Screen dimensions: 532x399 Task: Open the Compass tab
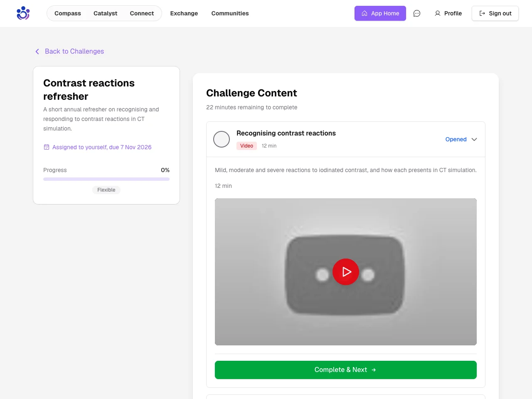[x=68, y=13]
